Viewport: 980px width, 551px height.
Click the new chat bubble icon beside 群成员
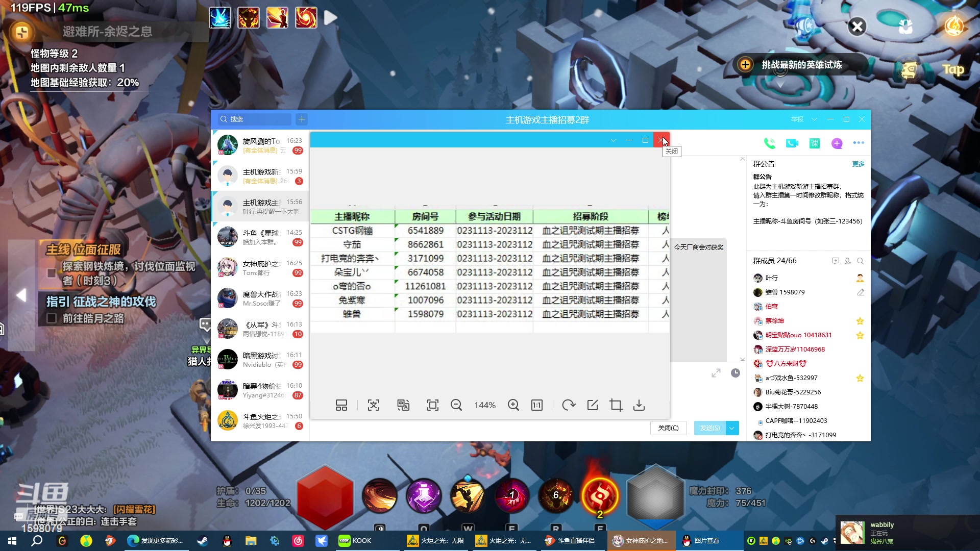[836, 261]
